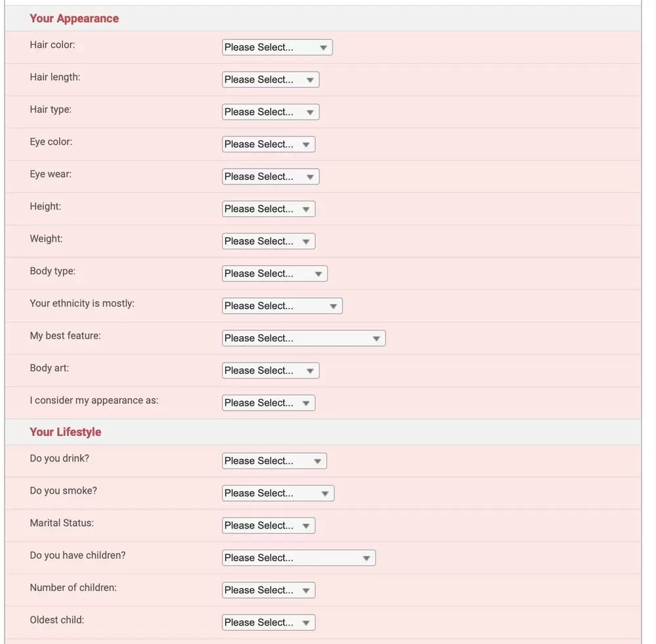
Task: Choose a Body type from dropdown
Action: click(274, 274)
